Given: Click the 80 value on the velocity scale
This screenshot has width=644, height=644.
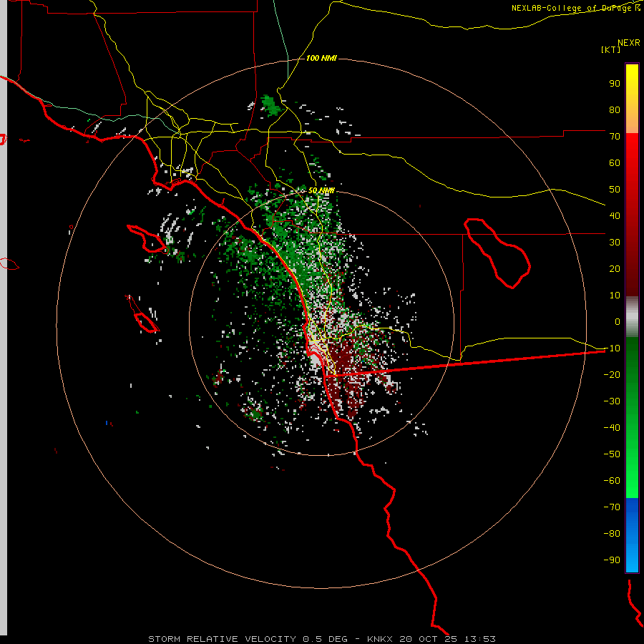Looking at the screenshot, I should (615, 109).
